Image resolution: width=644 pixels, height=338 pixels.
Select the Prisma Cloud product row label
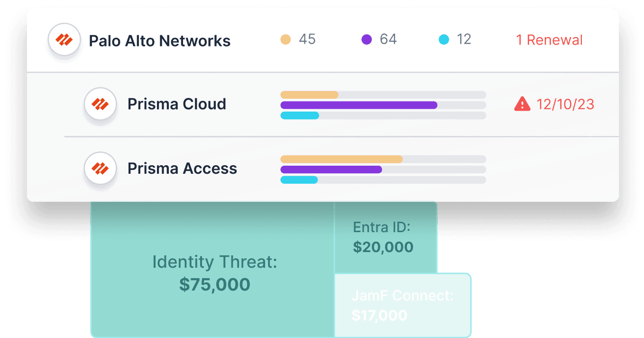pyautogui.click(x=176, y=104)
